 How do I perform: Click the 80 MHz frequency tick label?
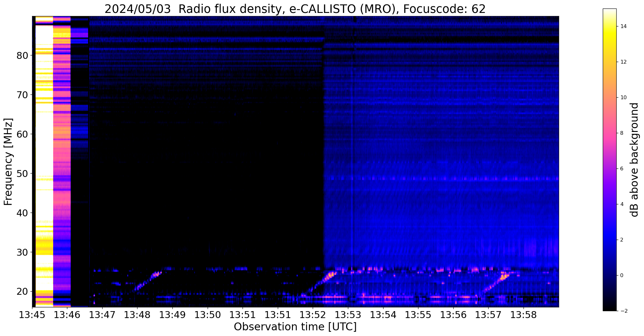point(22,55)
